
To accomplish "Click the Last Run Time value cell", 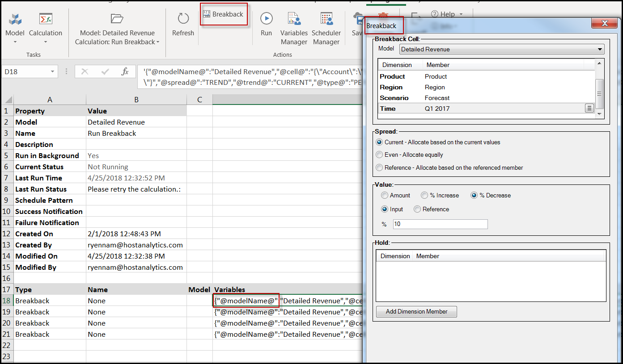I will [136, 178].
